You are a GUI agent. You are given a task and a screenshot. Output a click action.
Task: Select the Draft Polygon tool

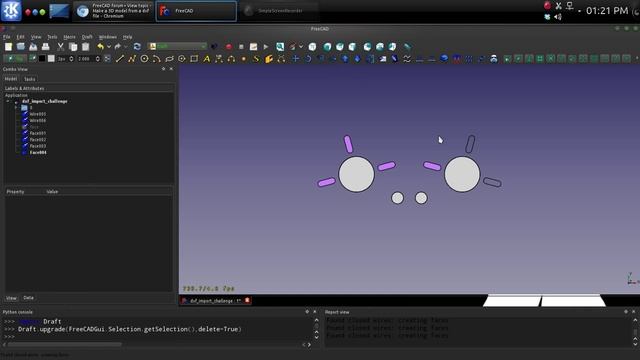tap(182, 59)
